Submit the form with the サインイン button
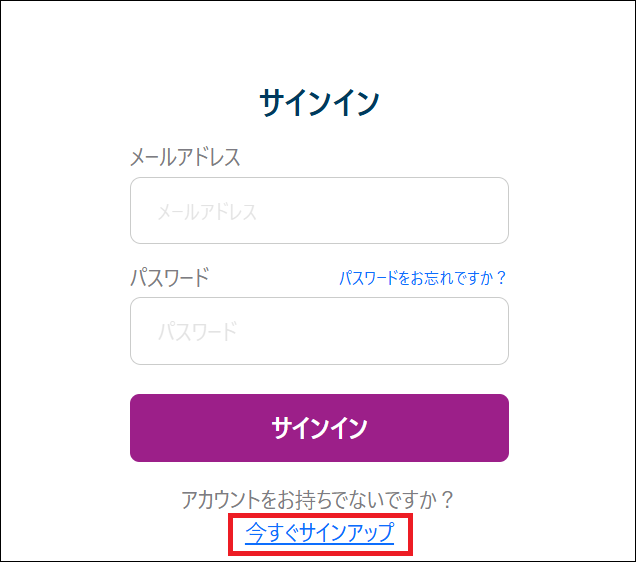Viewport: 637px width, 563px height. (319, 428)
